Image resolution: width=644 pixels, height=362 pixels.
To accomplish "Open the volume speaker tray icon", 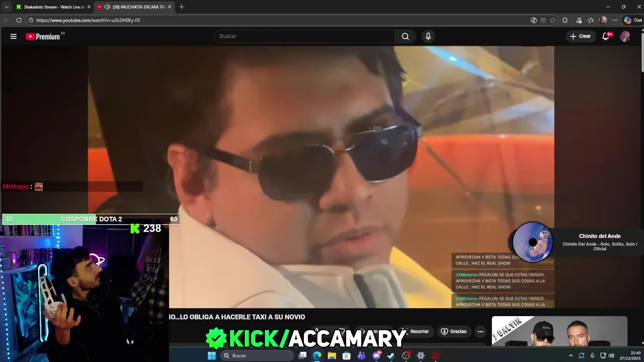I will tap(611, 355).
